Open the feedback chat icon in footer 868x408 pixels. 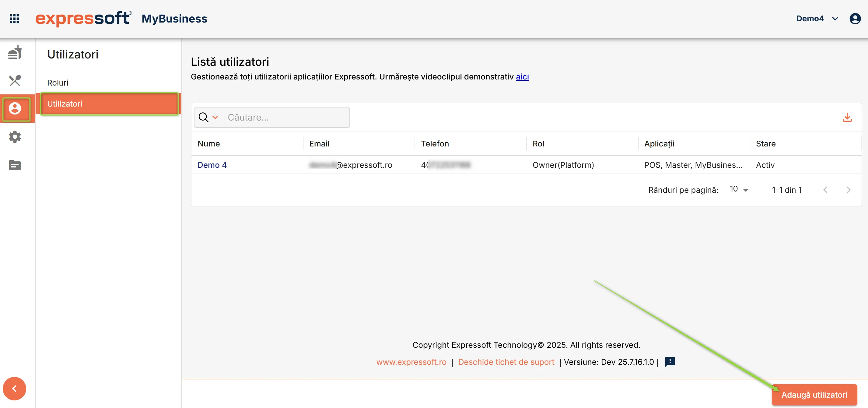(670, 362)
